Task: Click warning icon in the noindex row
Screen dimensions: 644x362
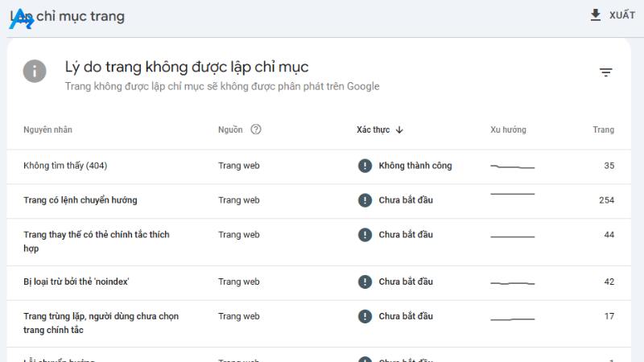Action: point(365,282)
